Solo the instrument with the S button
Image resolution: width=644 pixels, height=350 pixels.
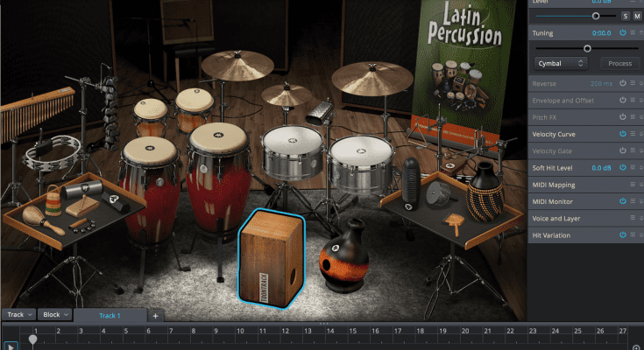[x=625, y=16]
